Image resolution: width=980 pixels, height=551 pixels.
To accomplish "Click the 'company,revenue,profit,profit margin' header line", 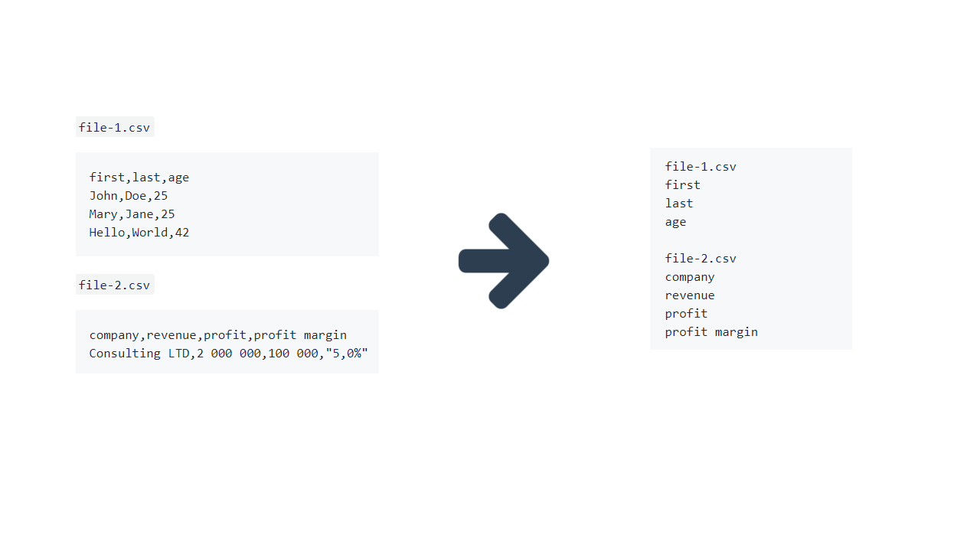I will 218,335.
